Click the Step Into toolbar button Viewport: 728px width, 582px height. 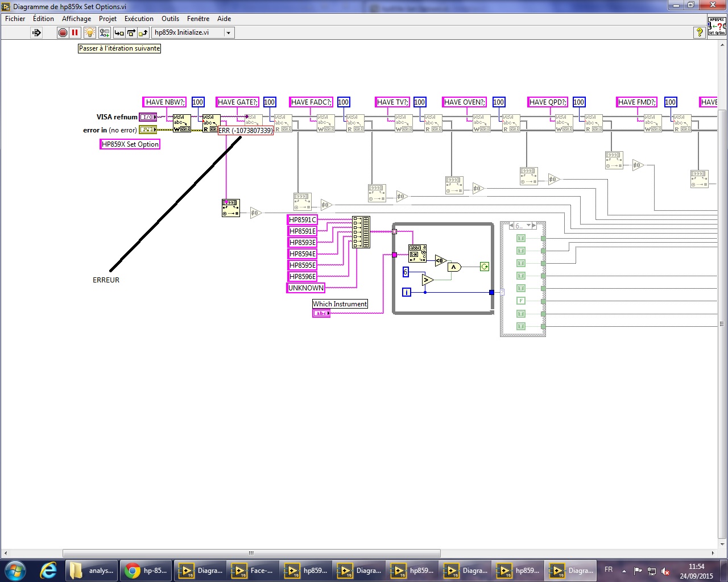pyautogui.click(x=119, y=32)
